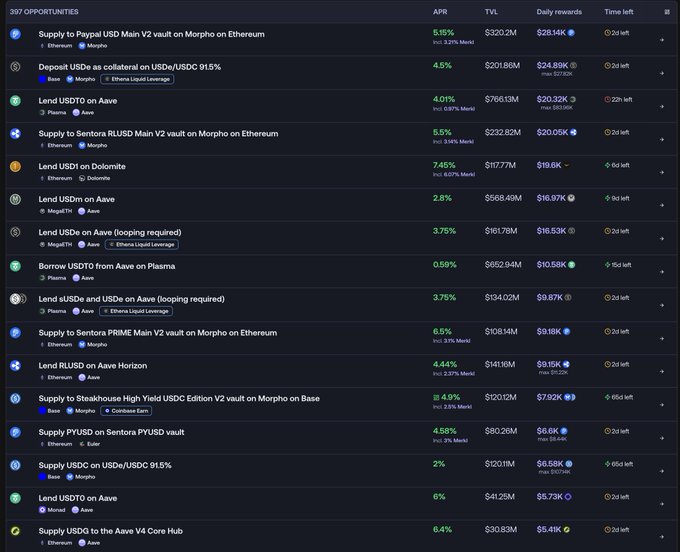Sort by the Time left column header
The height and width of the screenshot is (552, 680).
(x=619, y=12)
